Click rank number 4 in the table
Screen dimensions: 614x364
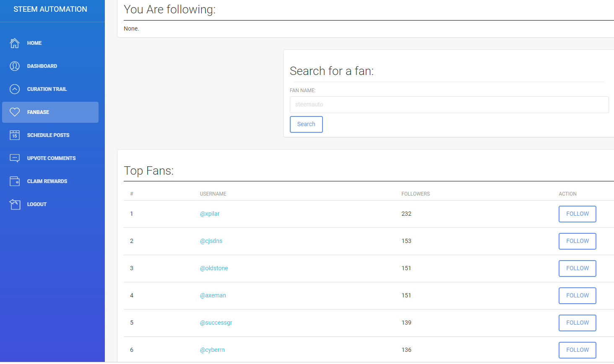(132, 296)
